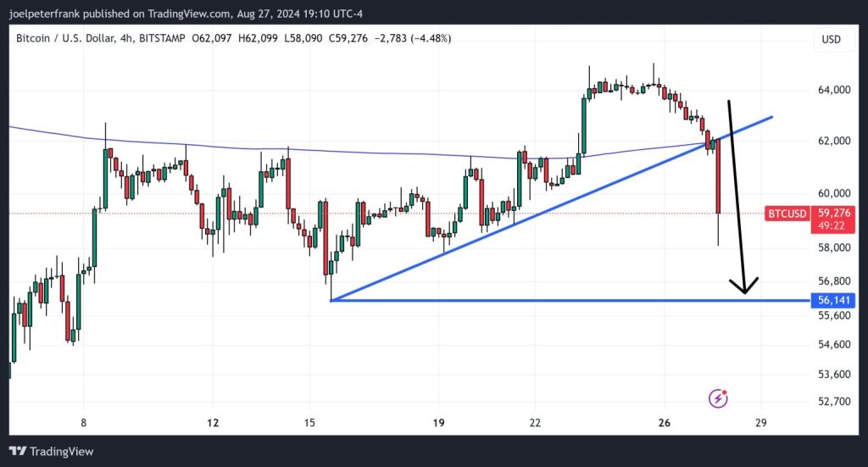The image size is (868, 467).
Task: Click the purple lightning bolt icon
Action: (x=719, y=398)
